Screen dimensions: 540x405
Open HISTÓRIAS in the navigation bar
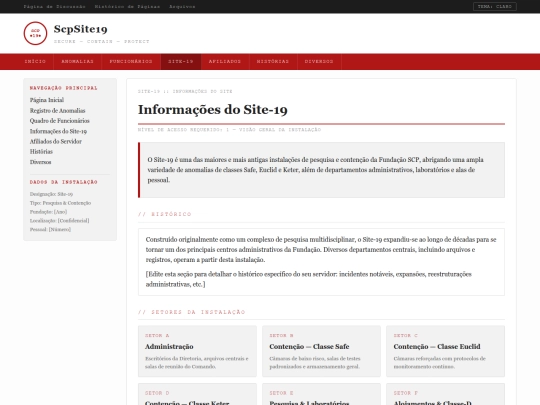pos(273,62)
